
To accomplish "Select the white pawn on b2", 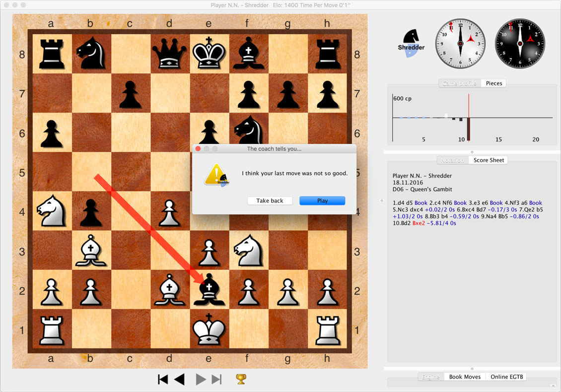I will (91, 292).
